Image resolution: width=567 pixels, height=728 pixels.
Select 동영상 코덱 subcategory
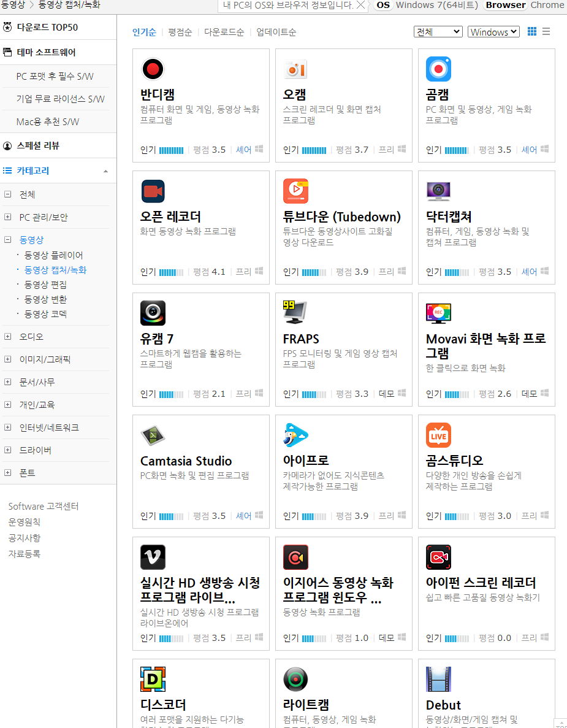click(45, 314)
